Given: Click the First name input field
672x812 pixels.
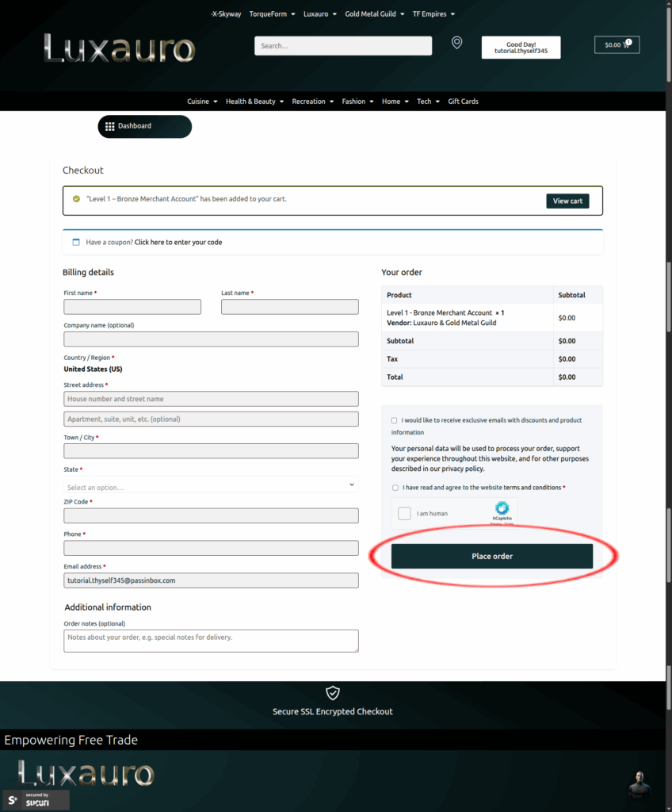Looking at the screenshot, I should [x=132, y=307].
